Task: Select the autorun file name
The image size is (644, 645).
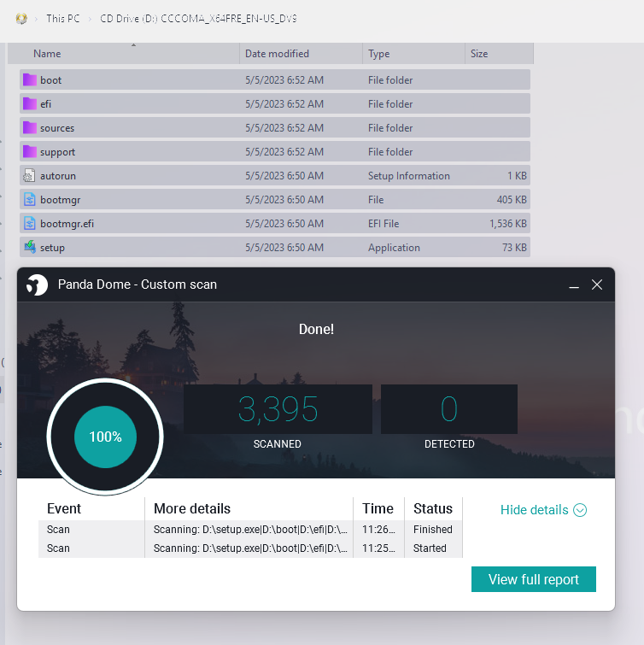Action: tap(57, 176)
